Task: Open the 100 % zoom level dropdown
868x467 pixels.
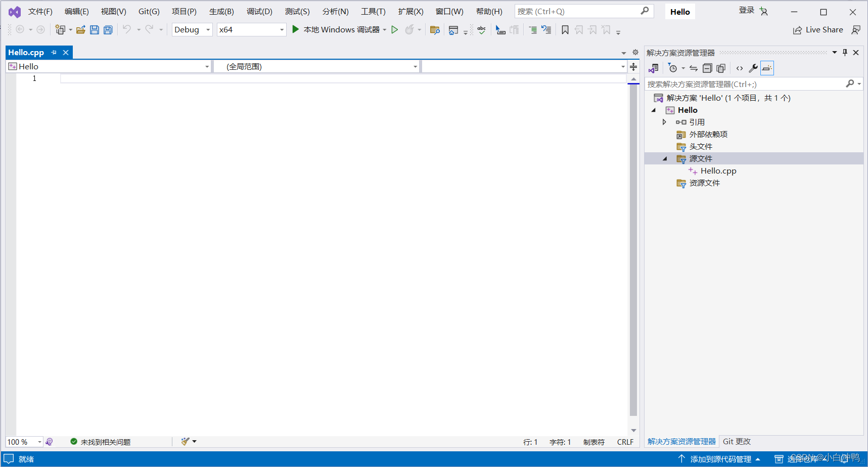Action: pyautogui.click(x=24, y=442)
